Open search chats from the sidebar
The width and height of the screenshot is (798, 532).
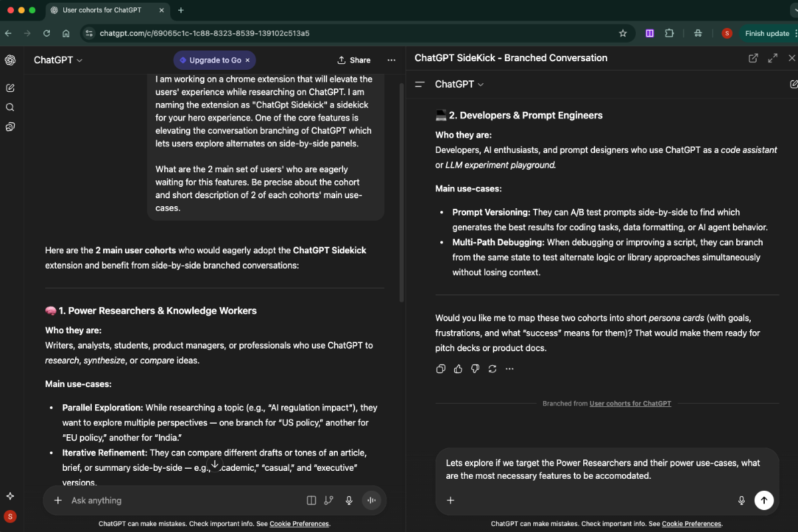(x=11, y=107)
